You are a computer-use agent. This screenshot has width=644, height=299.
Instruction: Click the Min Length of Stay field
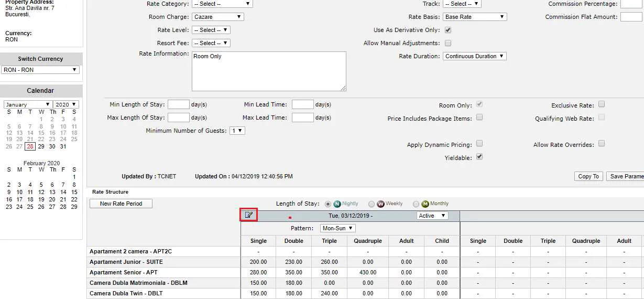pos(179,104)
